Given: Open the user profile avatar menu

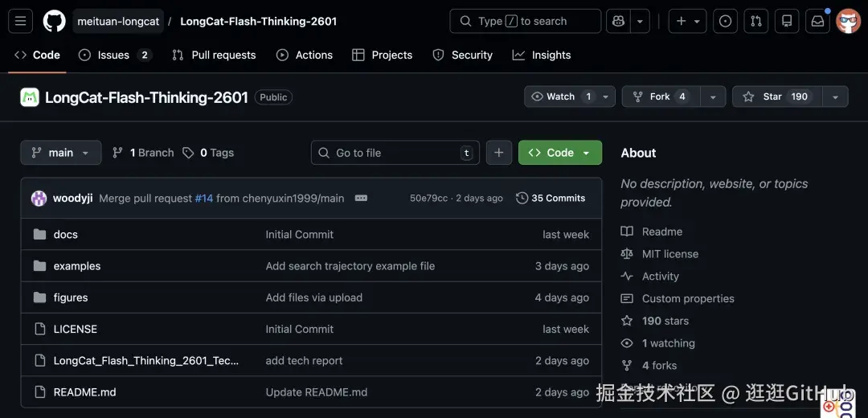Looking at the screenshot, I should (x=848, y=21).
